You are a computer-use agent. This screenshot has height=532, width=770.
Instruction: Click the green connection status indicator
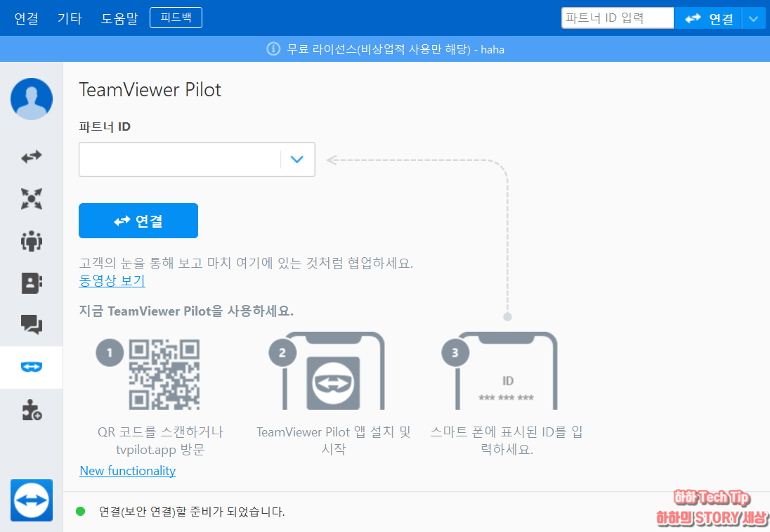[x=81, y=512]
